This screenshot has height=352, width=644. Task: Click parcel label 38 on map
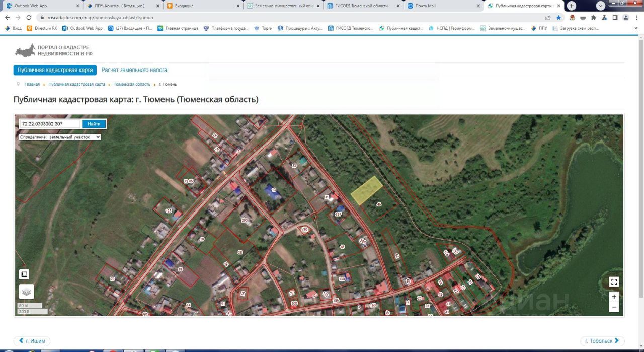point(240,252)
